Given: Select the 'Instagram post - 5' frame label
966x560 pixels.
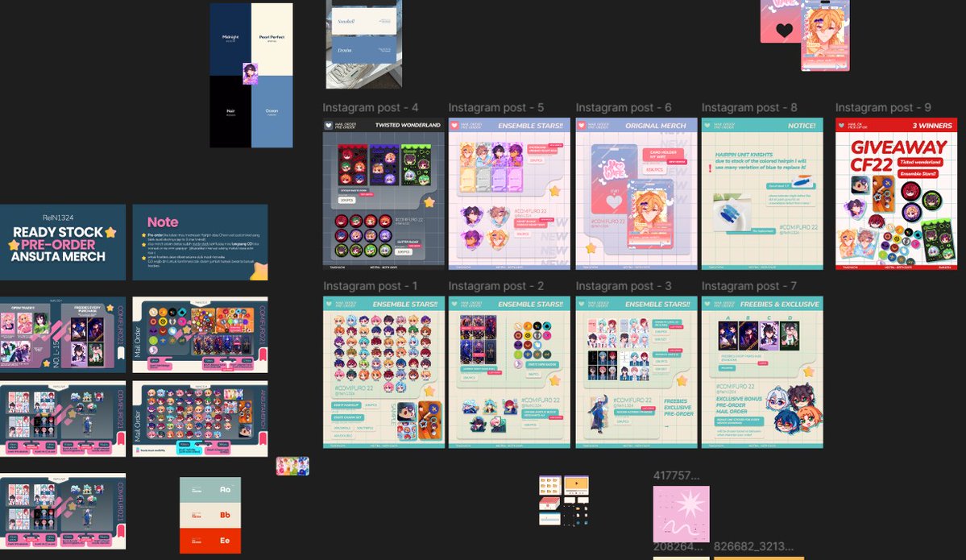Looking at the screenshot, I should [x=496, y=108].
